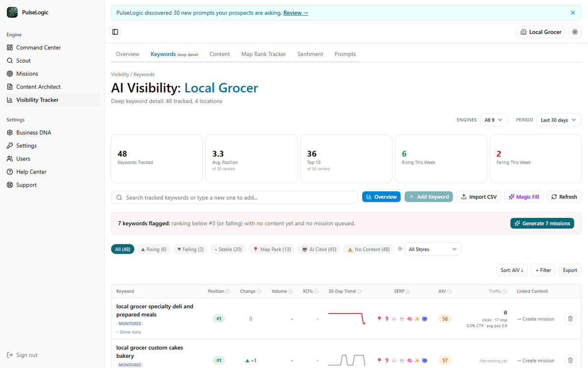The width and height of the screenshot is (588, 368).
Task: Click the Position column info icon
Action: pos(227,291)
